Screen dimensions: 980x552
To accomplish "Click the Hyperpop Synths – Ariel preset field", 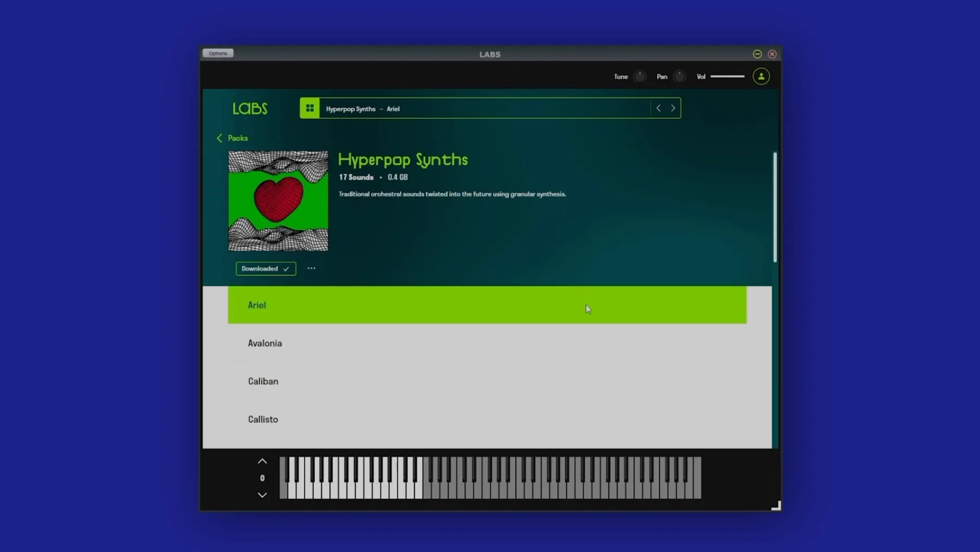I will pos(485,108).
